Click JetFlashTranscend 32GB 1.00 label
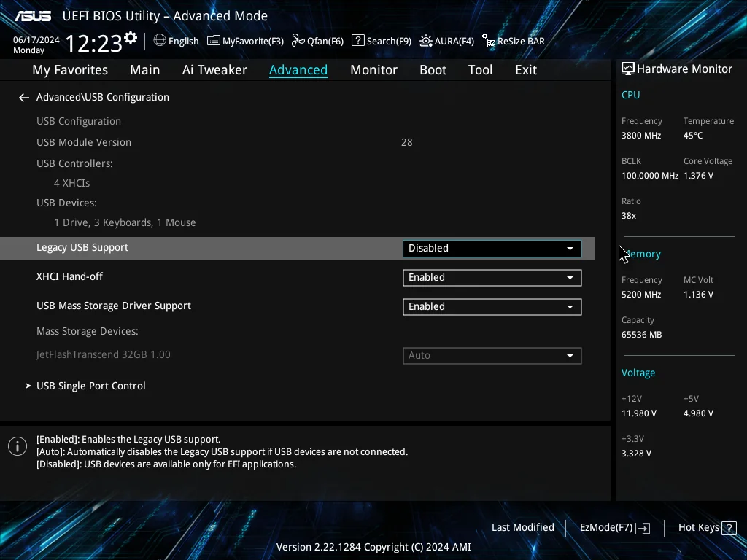Viewport: 747px width, 560px height. pos(104,355)
